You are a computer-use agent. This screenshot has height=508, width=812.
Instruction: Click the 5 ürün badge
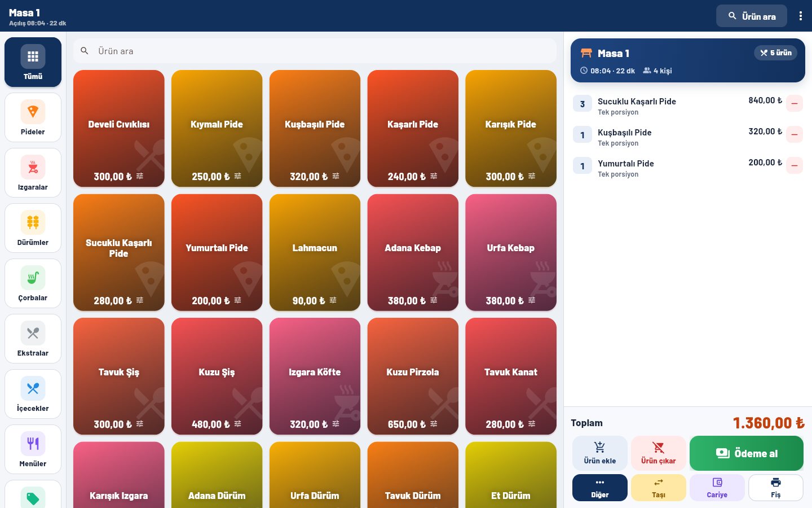tap(775, 52)
